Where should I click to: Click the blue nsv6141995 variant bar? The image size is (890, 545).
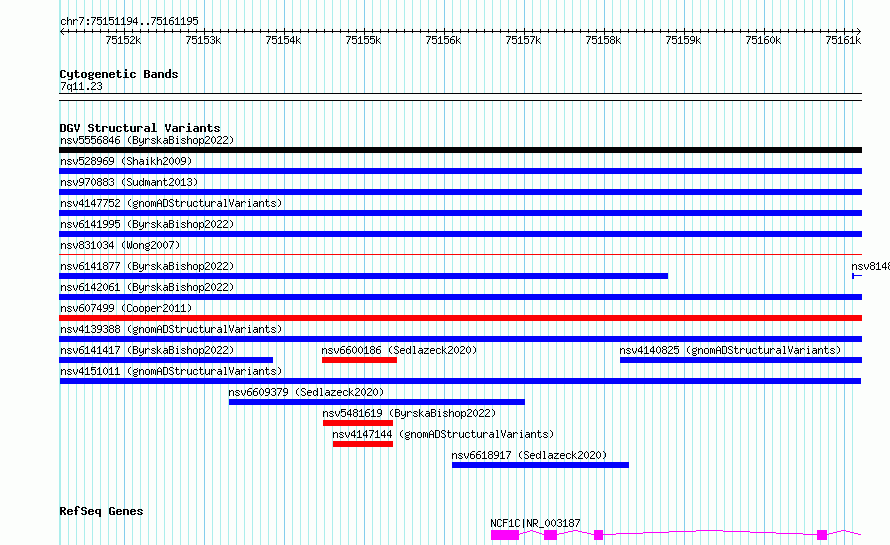tap(460, 234)
